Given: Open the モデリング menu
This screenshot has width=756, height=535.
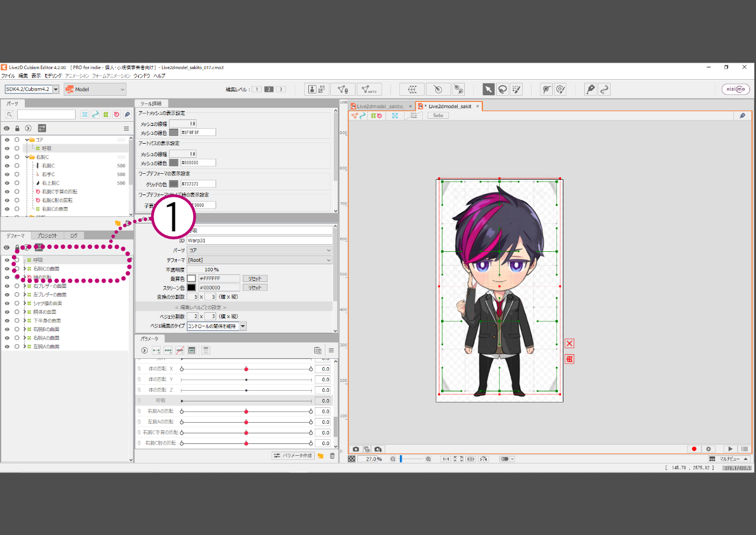Looking at the screenshot, I should tap(53, 76).
